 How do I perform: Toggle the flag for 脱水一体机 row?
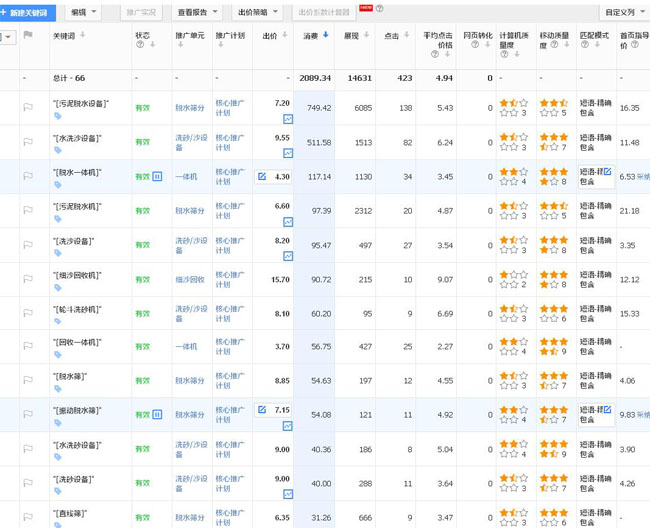pos(28,176)
